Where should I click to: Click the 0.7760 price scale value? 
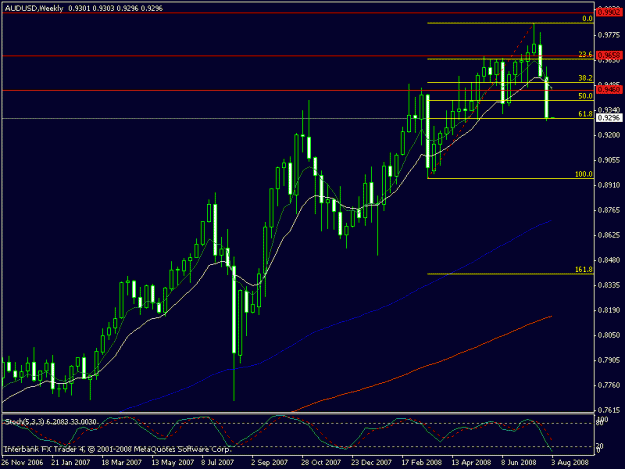[x=609, y=385]
